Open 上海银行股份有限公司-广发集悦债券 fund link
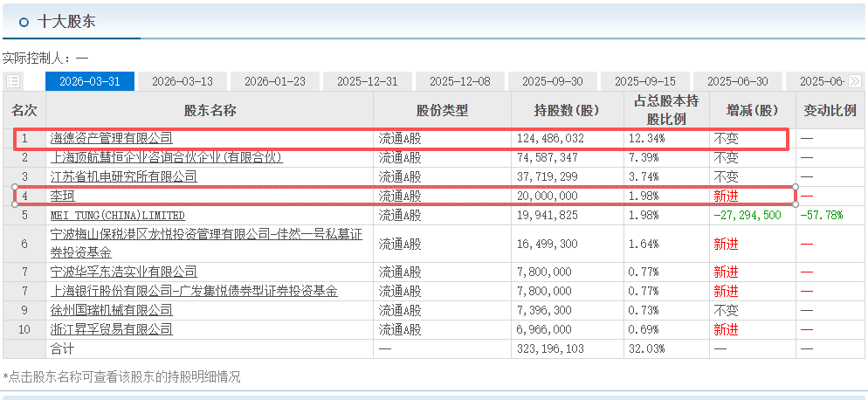Screen dimensions: 868x400 (194, 291)
